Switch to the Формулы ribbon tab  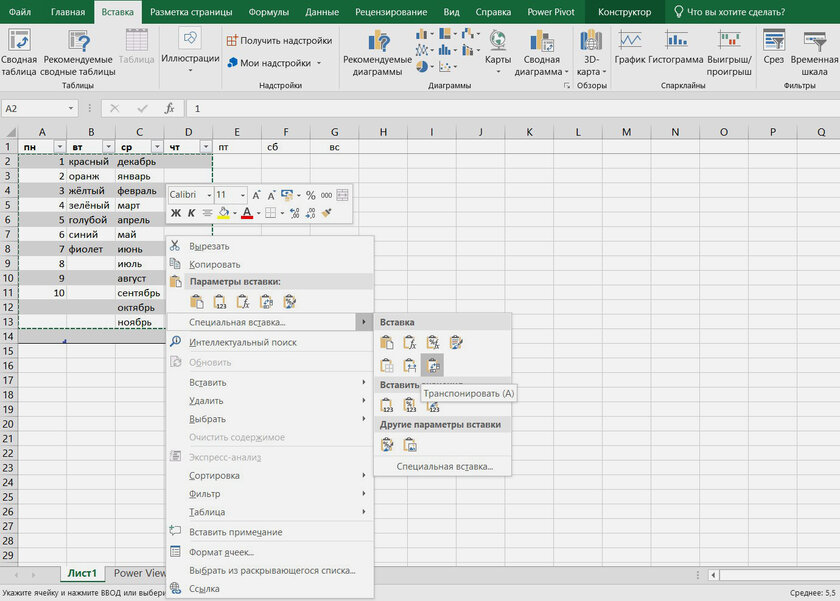coord(268,12)
